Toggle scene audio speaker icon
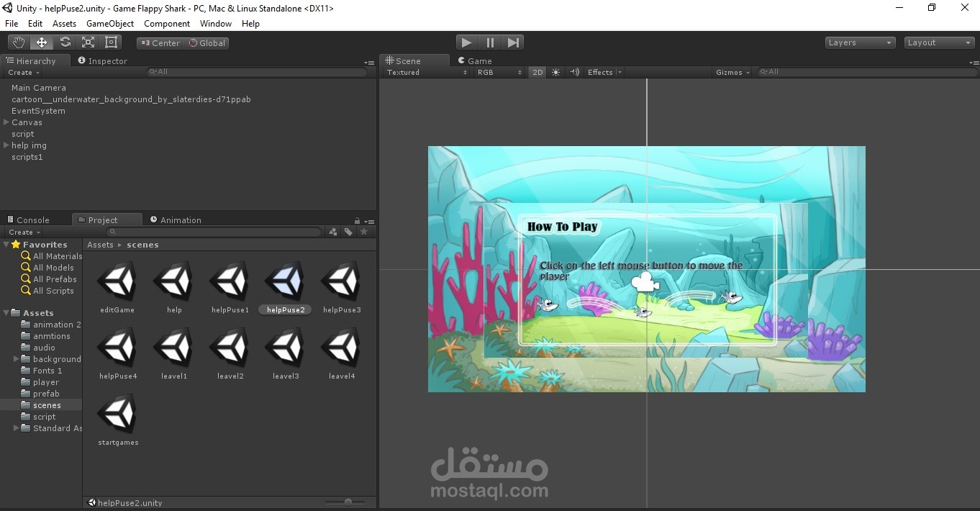980x511 pixels. point(574,72)
